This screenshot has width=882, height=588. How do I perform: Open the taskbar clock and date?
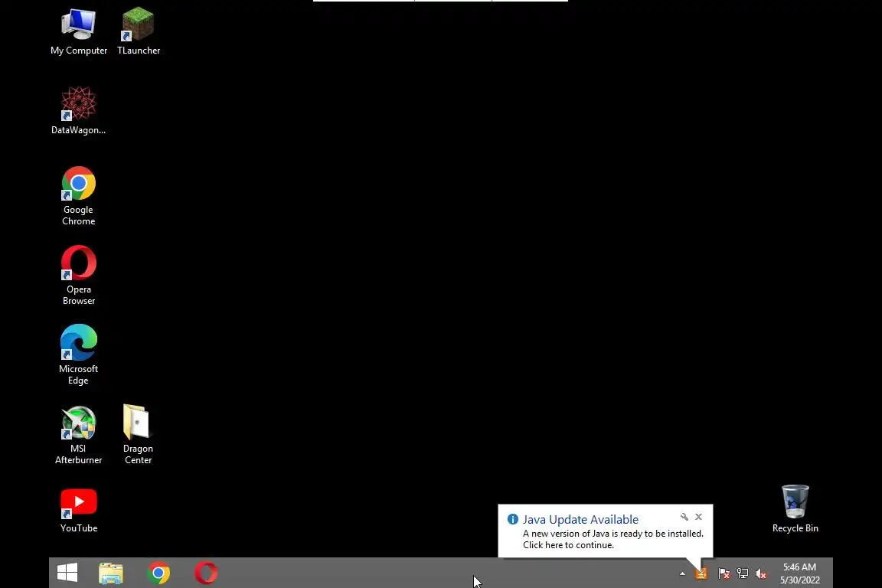pos(799,573)
